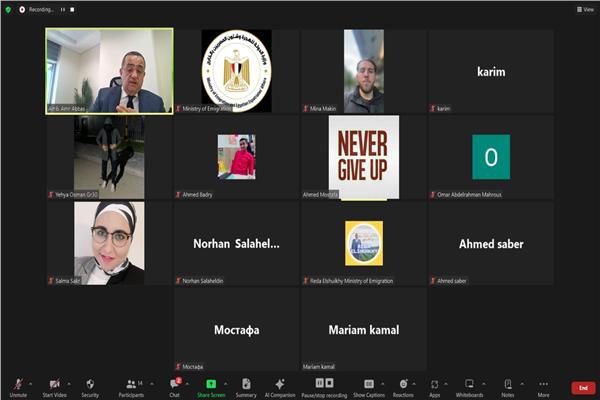Image resolution: width=600 pixels, height=400 pixels.
Task: Expand caption options arrow beside Show Captions
Action: point(382,384)
